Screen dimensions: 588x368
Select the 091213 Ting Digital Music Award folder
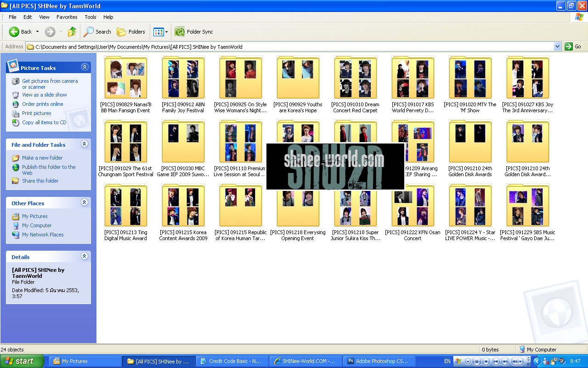(x=125, y=213)
